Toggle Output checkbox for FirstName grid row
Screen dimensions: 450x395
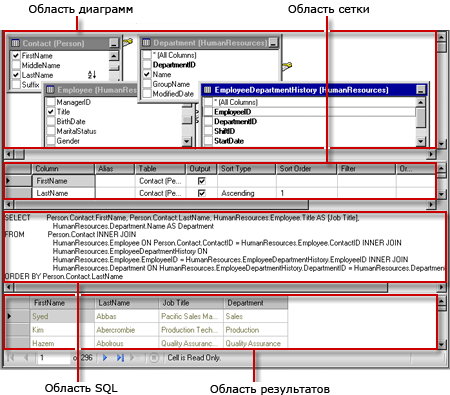click(x=202, y=181)
